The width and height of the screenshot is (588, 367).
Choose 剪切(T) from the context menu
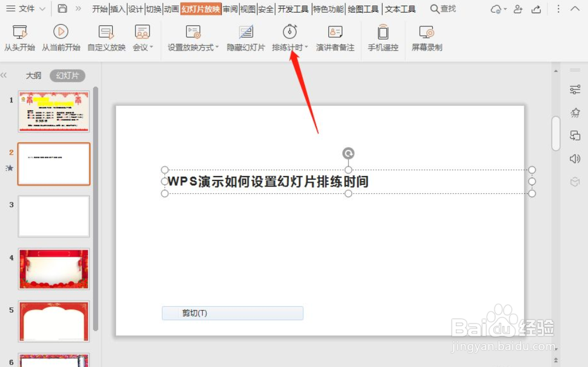(232, 313)
